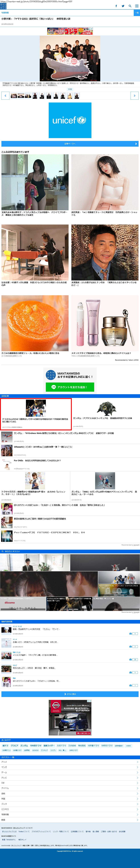140x868 pixels.
Task: Click the LINE アカウントを友だち追加 green button
Action: pyautogui.click(x=70, y=387)
